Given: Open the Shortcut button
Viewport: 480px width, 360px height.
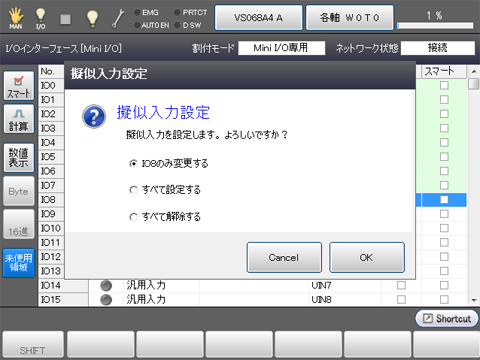Looking at the screenshot, I should (x=447, y=319).
